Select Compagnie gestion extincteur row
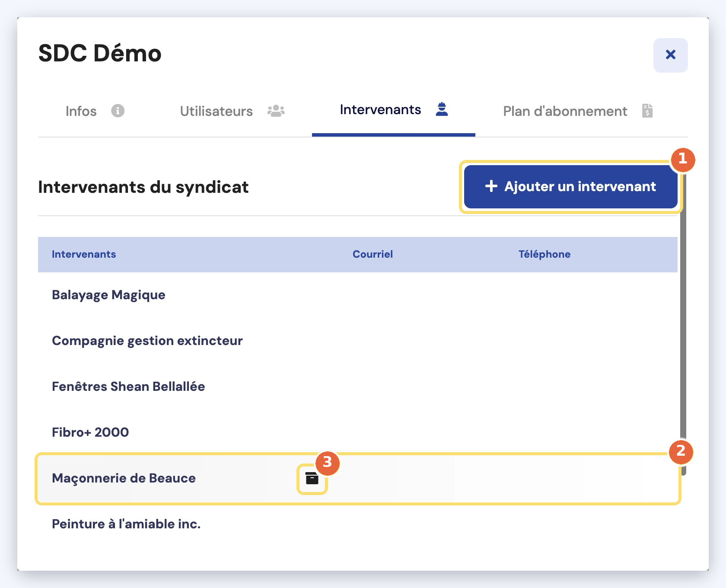The image size is (726, 588). [358, 341]
